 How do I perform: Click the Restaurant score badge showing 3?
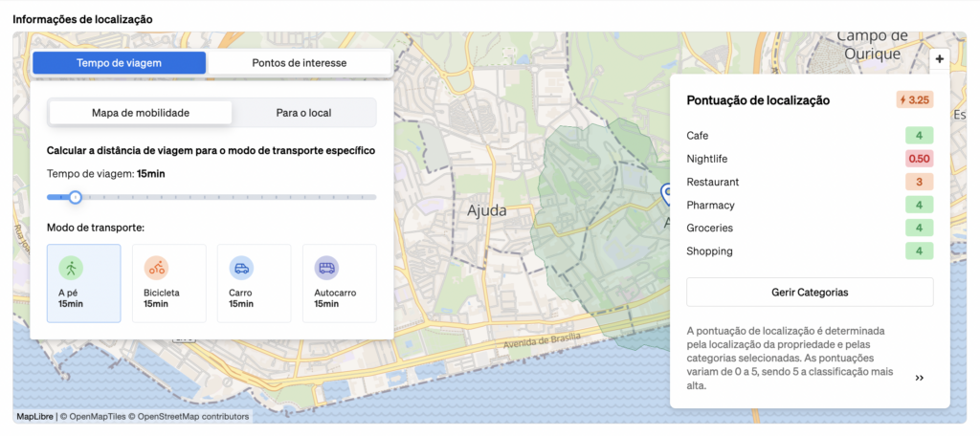(x=919, y=182)
